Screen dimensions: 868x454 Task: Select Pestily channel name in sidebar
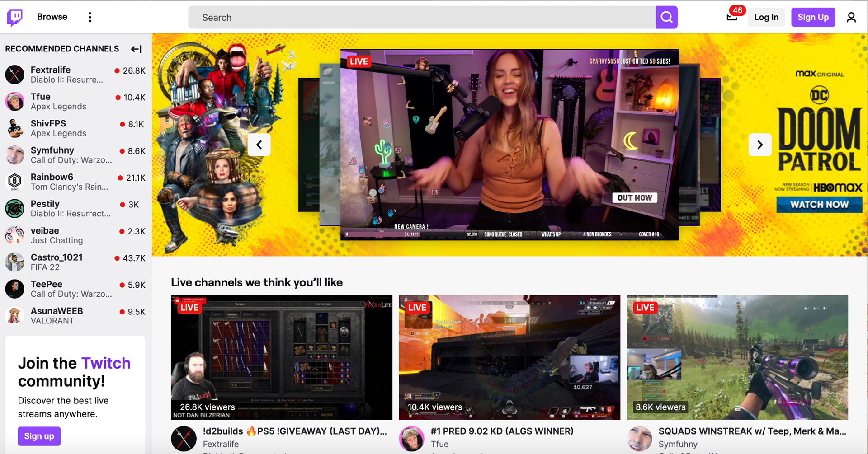[45, 204]
